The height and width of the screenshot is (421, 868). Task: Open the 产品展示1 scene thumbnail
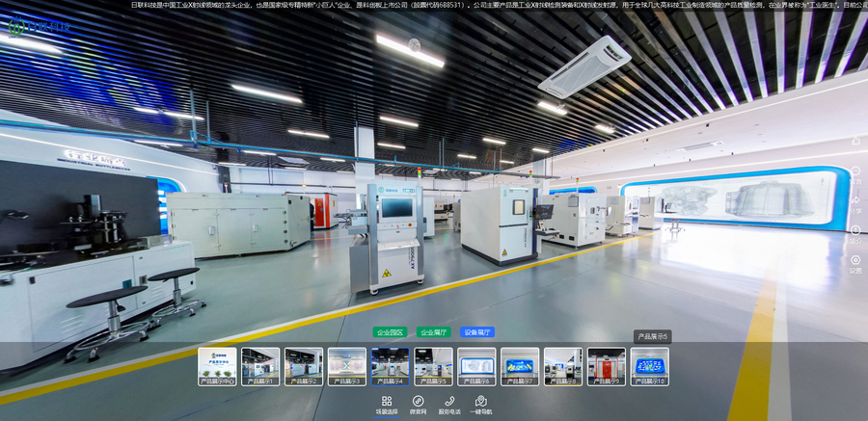(260, 367)
